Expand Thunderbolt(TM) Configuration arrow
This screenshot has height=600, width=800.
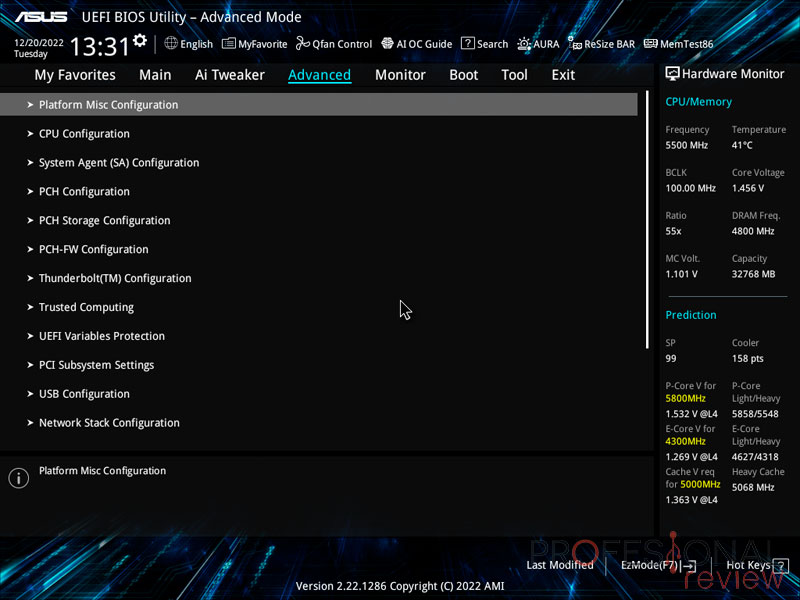click(x=30, y=278)
